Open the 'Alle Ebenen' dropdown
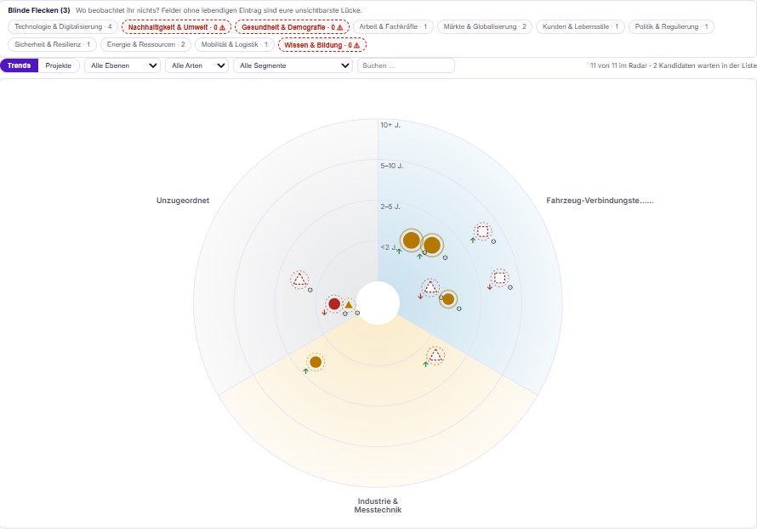The height and width of the screenshot is (532, 757). pyautogui.click(x=122, y=65)
